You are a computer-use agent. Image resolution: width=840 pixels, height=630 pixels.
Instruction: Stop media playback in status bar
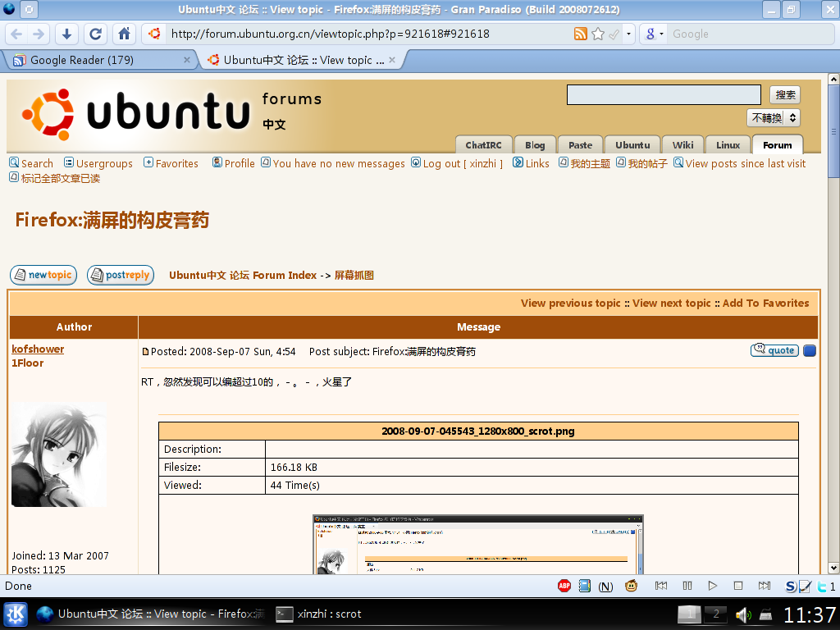(738, 586)
